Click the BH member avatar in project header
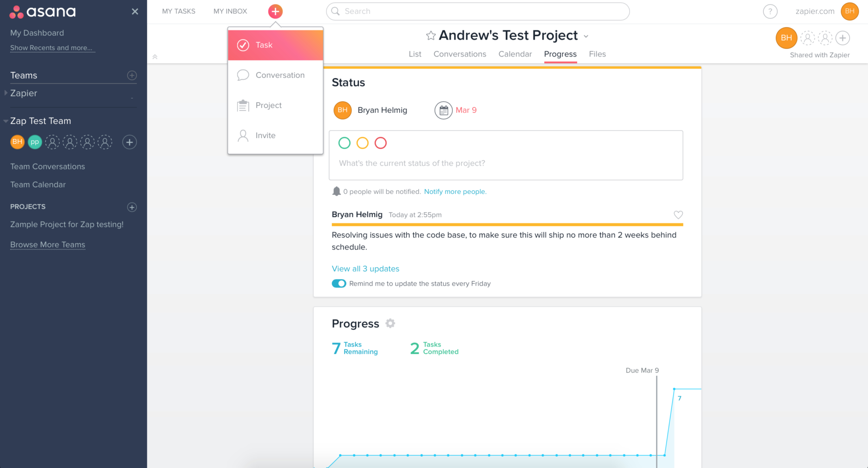 pos(787,38)
